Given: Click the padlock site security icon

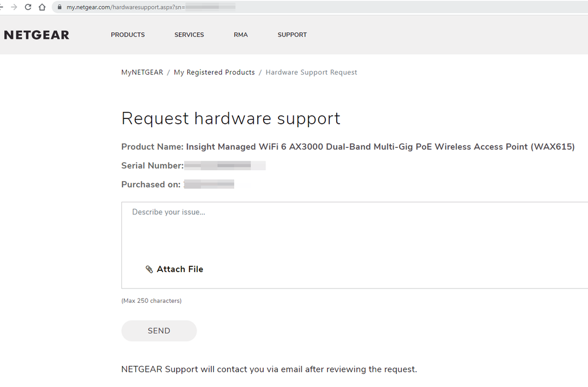Looking at the screenshot, I should (x=59, y=7).
